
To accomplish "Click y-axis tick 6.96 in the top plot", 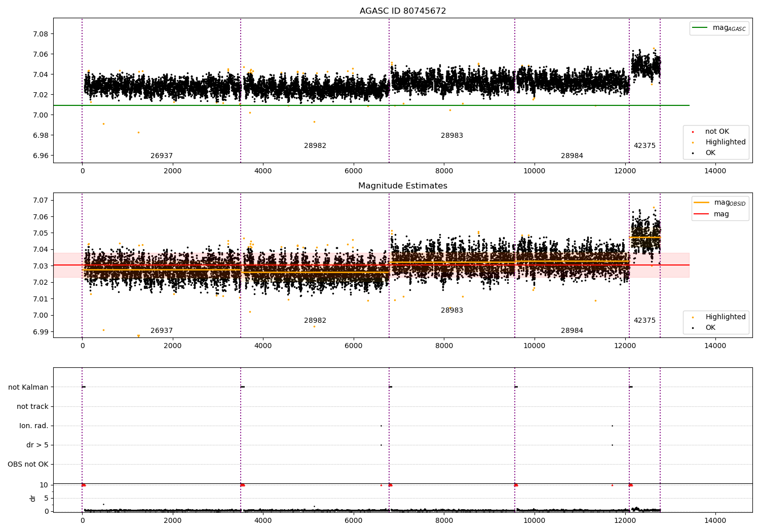I will [41, 156].
